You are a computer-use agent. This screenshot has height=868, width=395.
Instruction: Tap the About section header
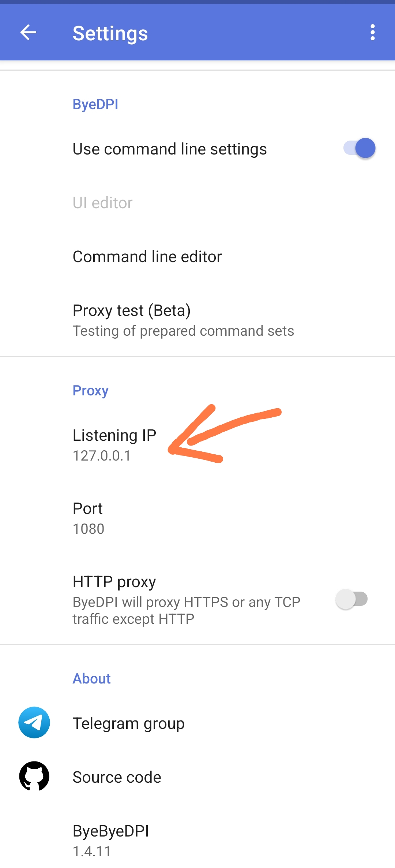pos(91,679)
